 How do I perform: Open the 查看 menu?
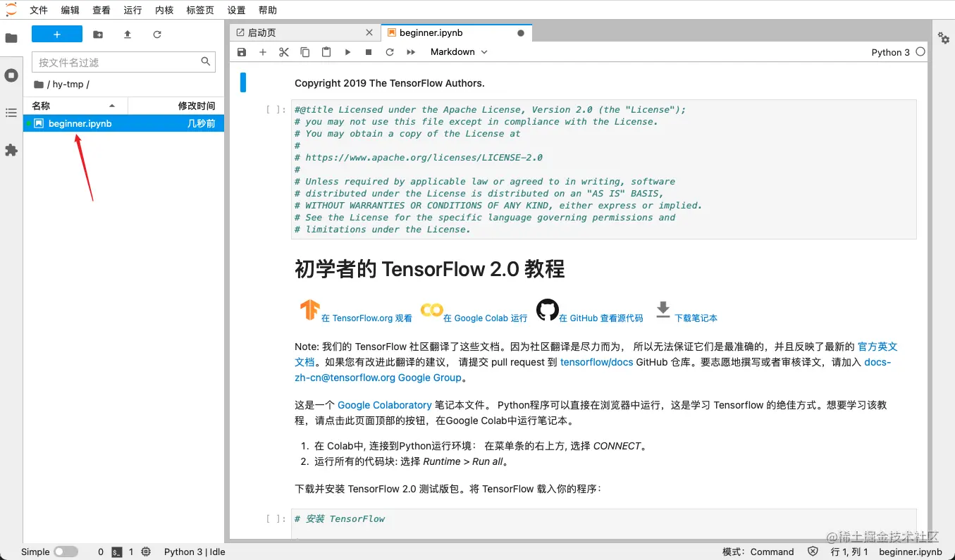tap(101, 10)
